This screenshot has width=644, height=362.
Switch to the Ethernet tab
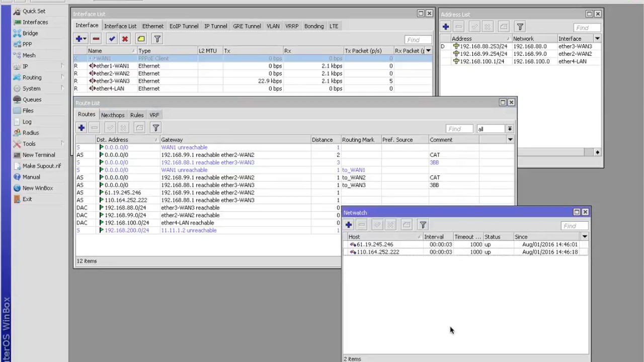pos(153,26)
